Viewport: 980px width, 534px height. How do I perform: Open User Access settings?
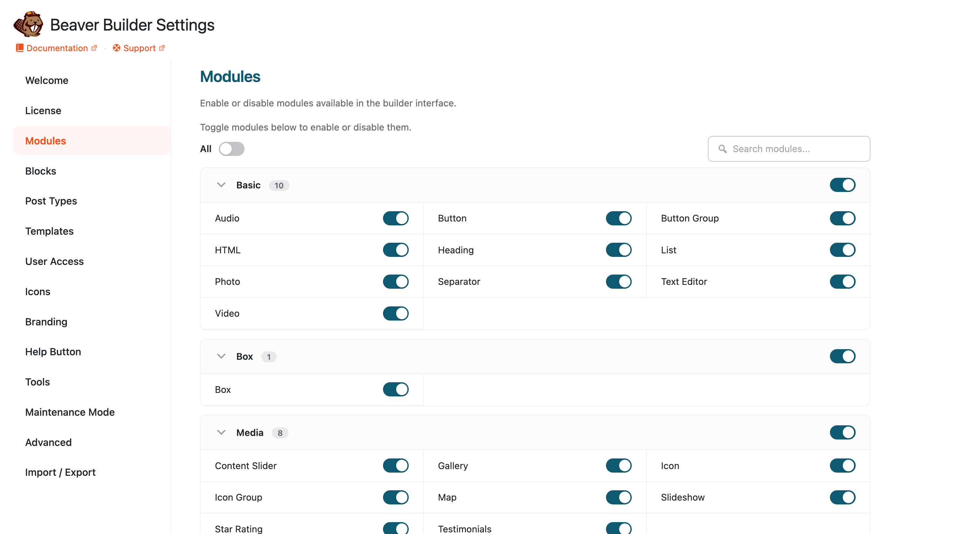pyautogui.click(x=92, y=261)
